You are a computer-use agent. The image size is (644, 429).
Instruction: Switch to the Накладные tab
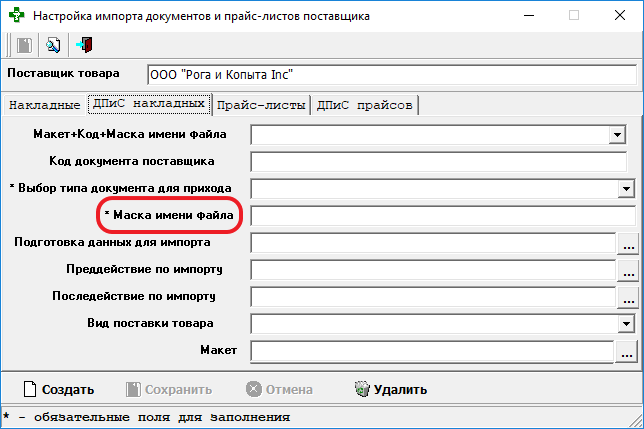(44, 105)
